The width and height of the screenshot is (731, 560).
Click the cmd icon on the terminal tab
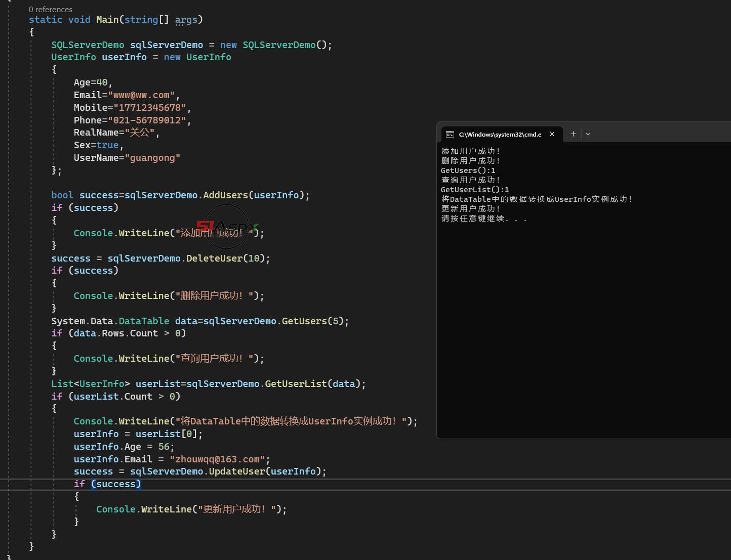pos(450,134)
